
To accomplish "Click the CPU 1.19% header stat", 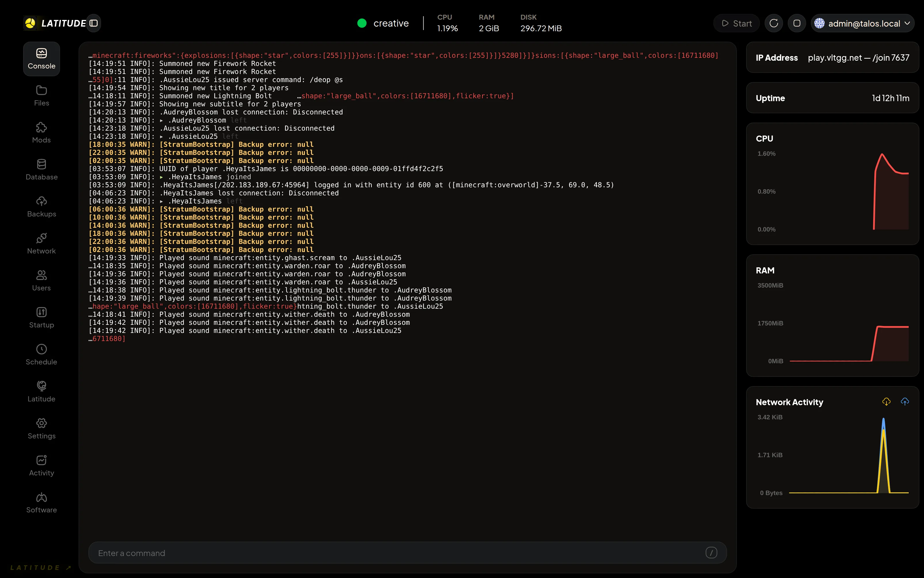I will click(447, 23).
